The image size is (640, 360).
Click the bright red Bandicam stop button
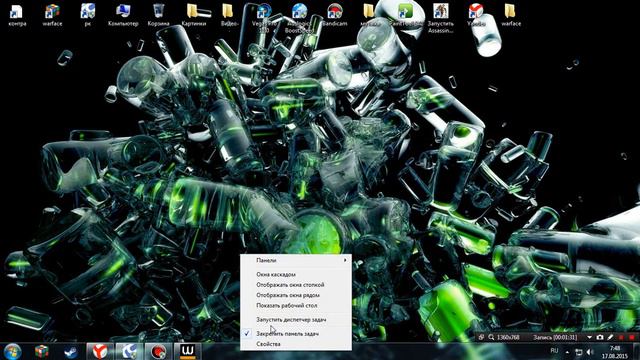(632, 337)
